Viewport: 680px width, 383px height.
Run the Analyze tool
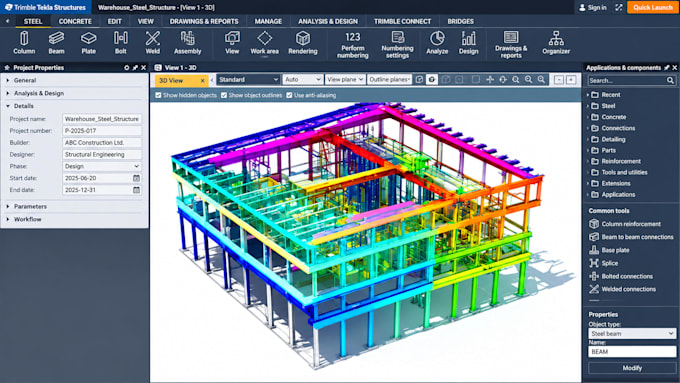tap(437, 43)
